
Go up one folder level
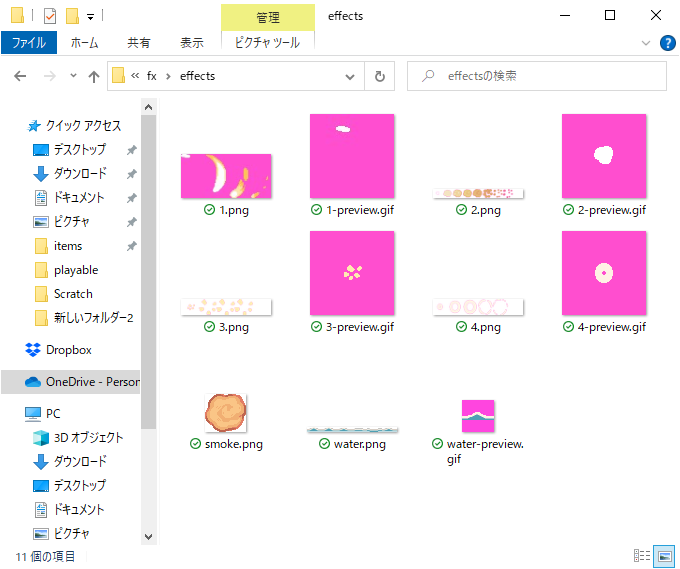tap(94, 77)
